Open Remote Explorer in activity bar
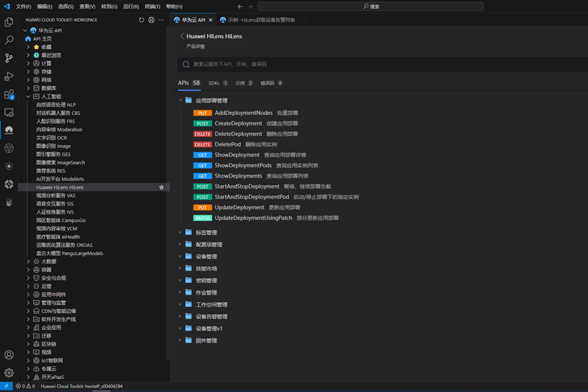The image size is (588, 392). click(x=9, y=112)
